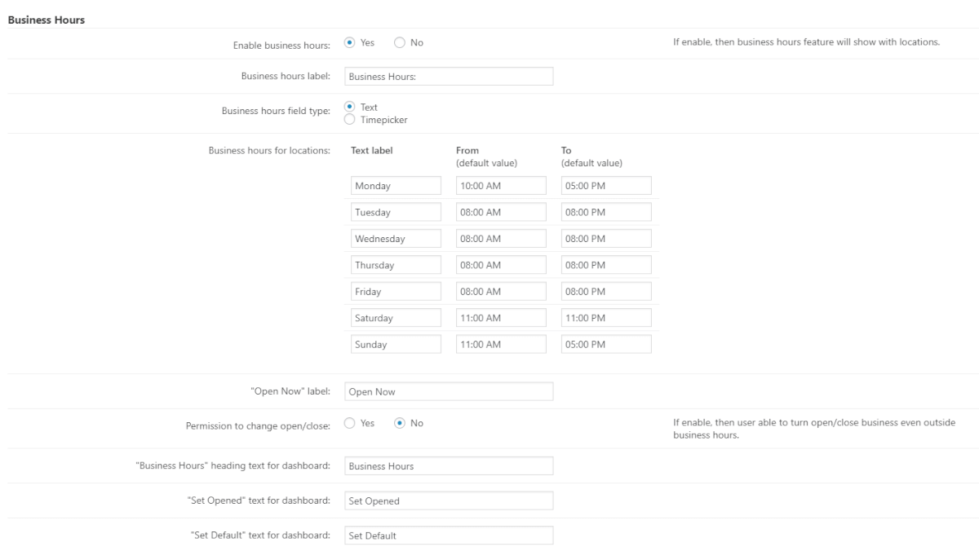Edit Thursday's To time field
This screenshot has height=560, width=979.
[x=606, y=265]
